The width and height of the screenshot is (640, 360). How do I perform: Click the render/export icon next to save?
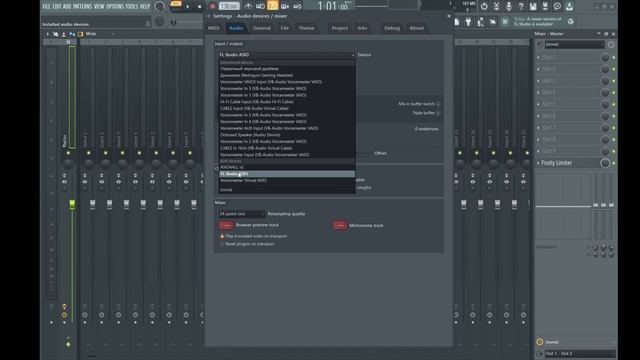click(545, 6)
